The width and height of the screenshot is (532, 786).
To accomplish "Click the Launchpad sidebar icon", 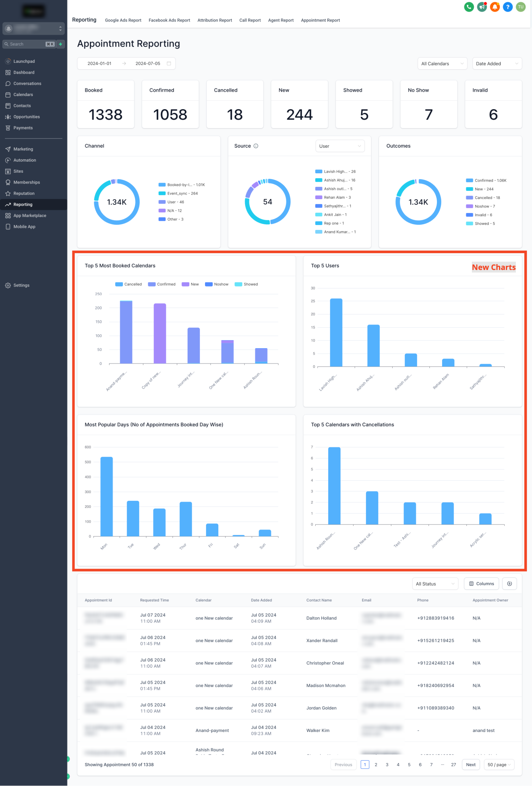I will pyautogui.click(x=8, y=61).
